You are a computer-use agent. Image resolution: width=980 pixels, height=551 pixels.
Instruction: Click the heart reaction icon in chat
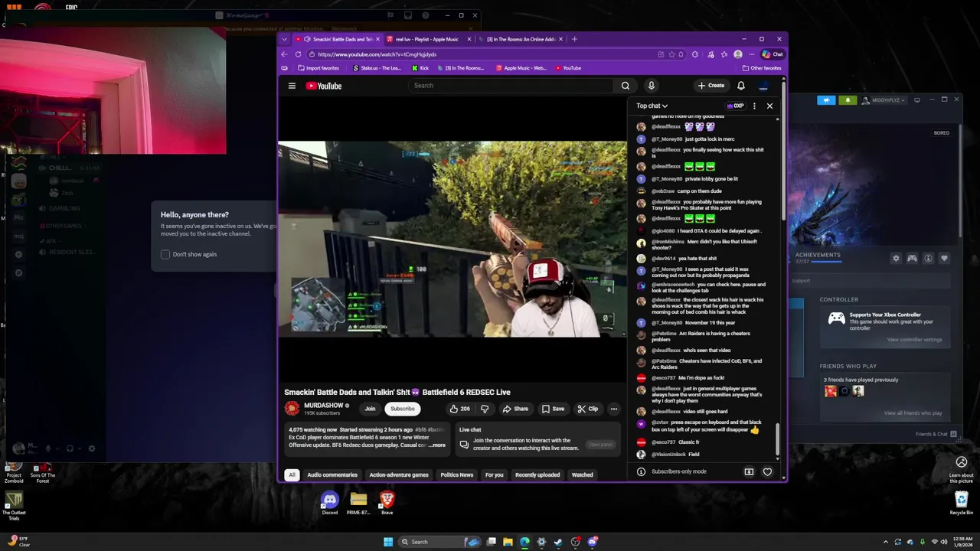tap(767, 472)
